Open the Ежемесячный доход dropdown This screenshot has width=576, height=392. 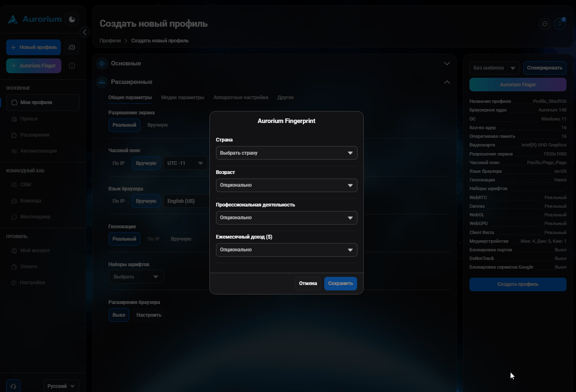(x=286, y=250)
